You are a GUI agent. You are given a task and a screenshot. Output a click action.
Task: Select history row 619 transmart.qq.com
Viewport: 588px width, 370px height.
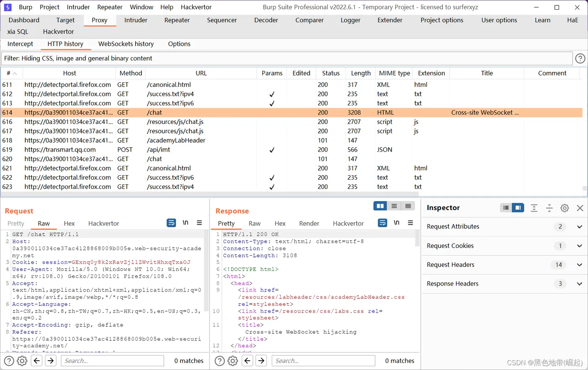[291, 150]
